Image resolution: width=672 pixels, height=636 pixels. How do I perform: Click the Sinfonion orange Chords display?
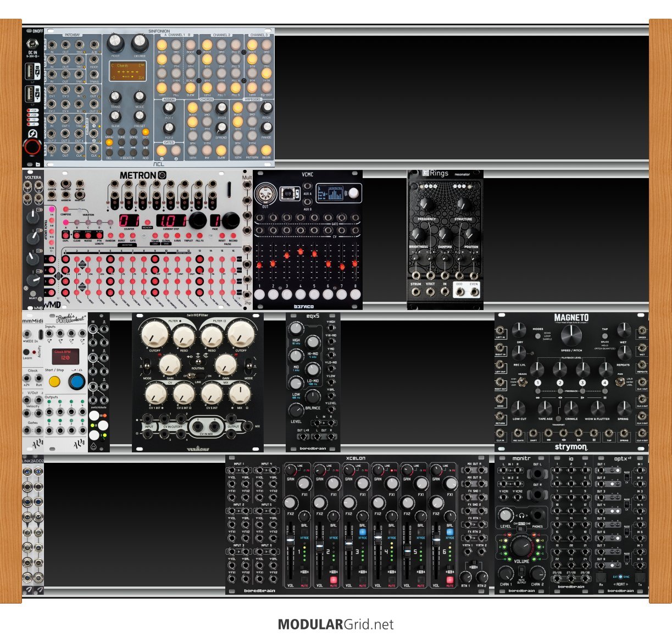(x=127, y=71)
